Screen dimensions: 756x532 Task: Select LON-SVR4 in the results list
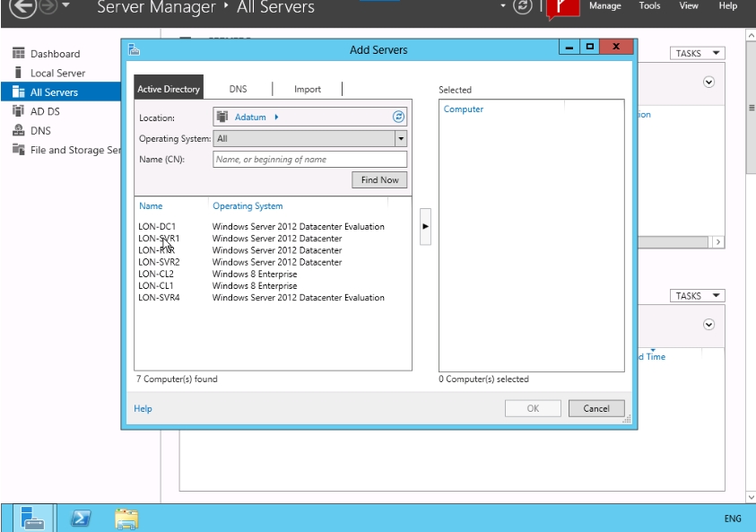tap(273, 298)
